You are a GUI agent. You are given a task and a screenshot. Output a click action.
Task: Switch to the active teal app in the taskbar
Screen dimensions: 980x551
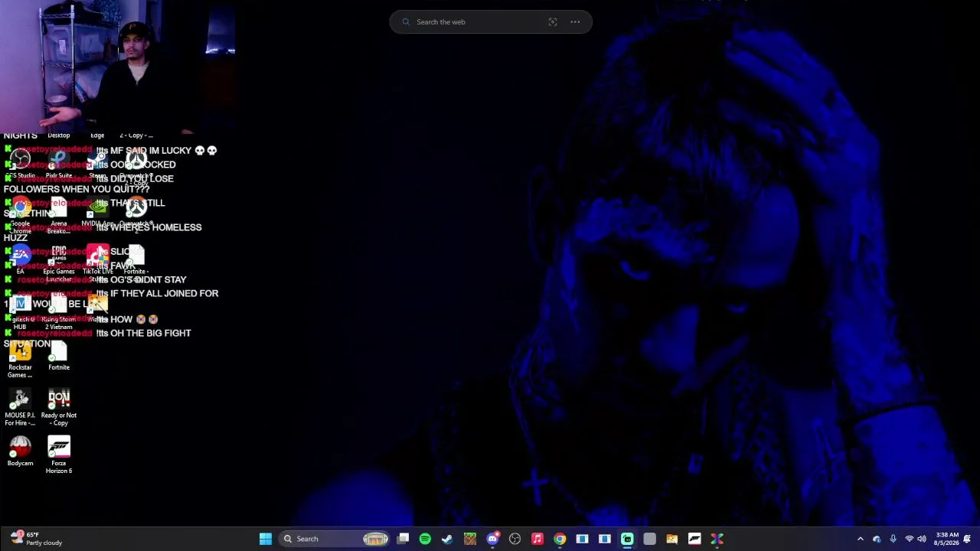click(627, 539)
